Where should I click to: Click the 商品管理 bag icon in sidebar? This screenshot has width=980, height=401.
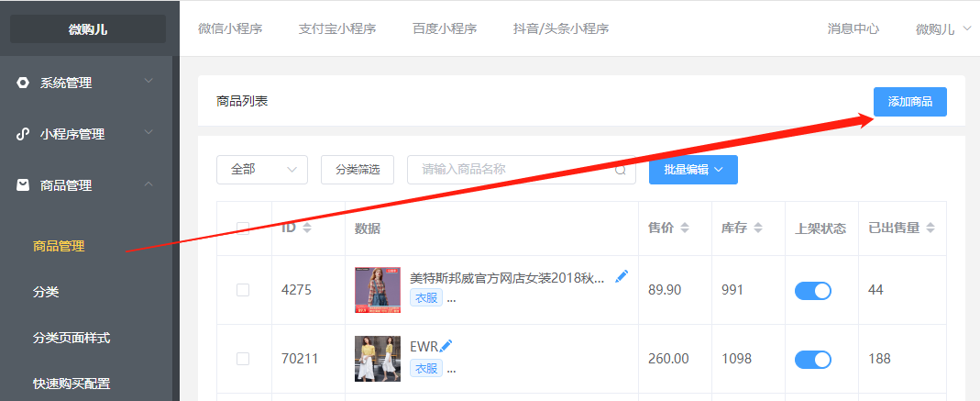click(x=23, y=185)
